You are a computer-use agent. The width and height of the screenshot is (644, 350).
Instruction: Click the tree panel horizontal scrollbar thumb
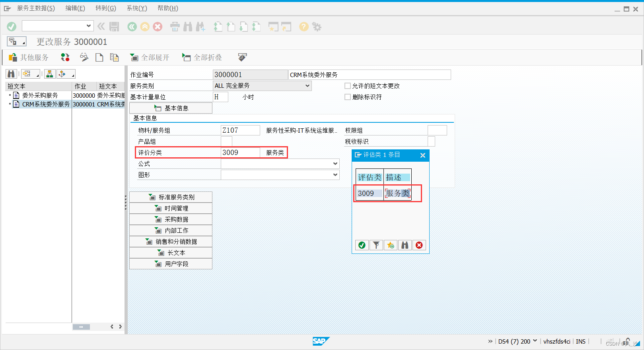click(81, 327)
